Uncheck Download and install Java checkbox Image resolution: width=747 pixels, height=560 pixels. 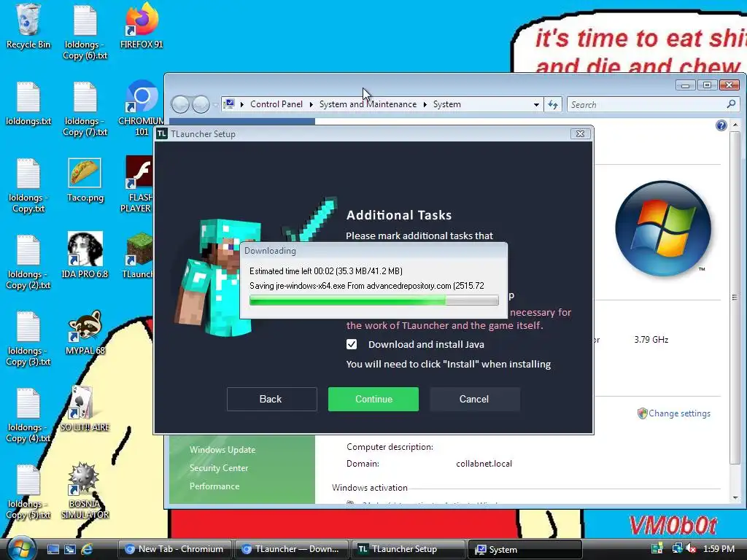coord(352,344)
